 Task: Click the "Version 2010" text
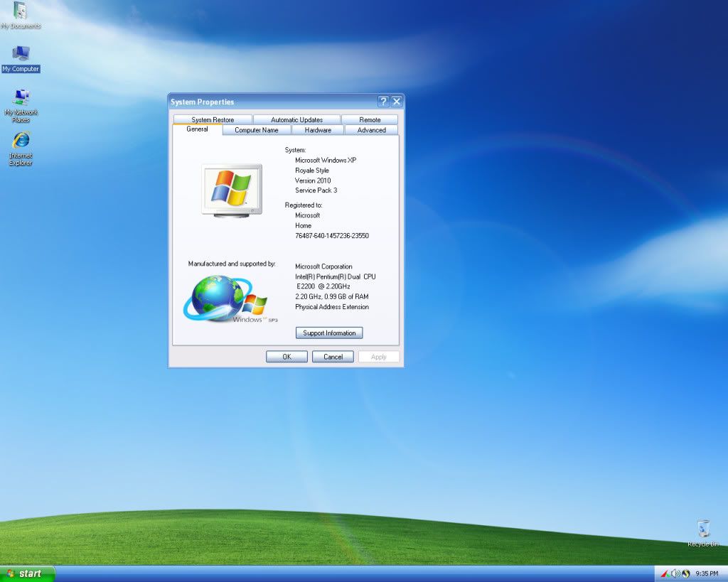pyautogui.click(x=313, y=180)
